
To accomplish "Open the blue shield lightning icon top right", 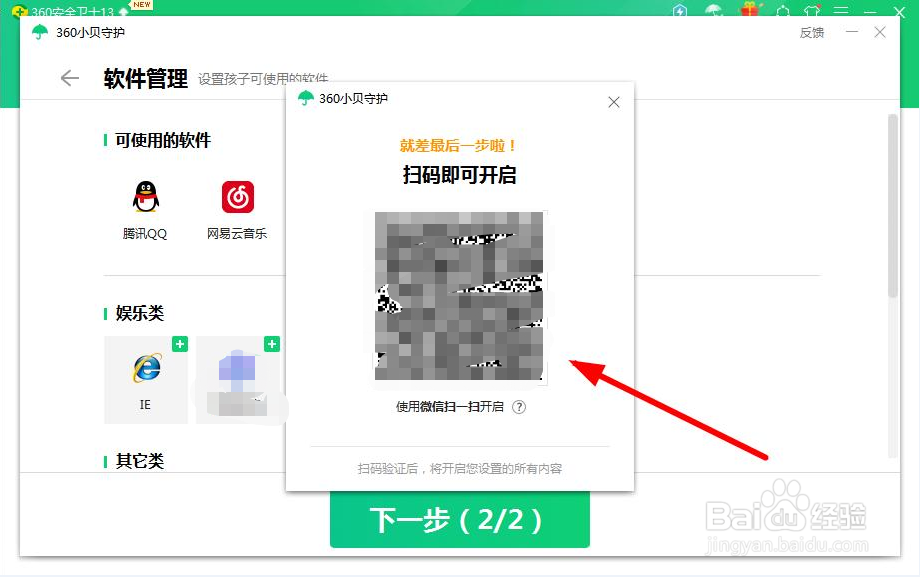I will [679, 10].
